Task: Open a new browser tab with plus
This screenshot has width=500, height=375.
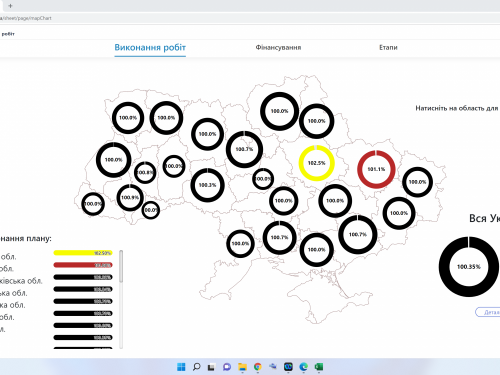Action: click(10, 6)
